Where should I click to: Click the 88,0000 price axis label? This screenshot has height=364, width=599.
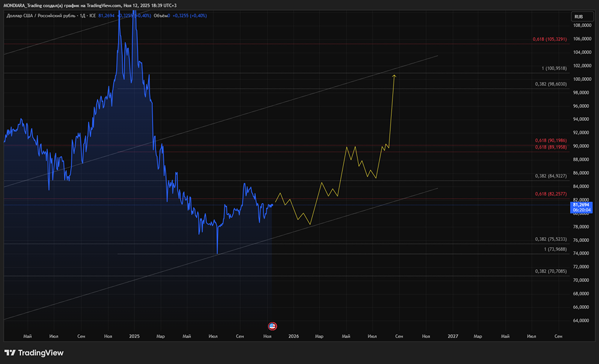coord(582,159)
